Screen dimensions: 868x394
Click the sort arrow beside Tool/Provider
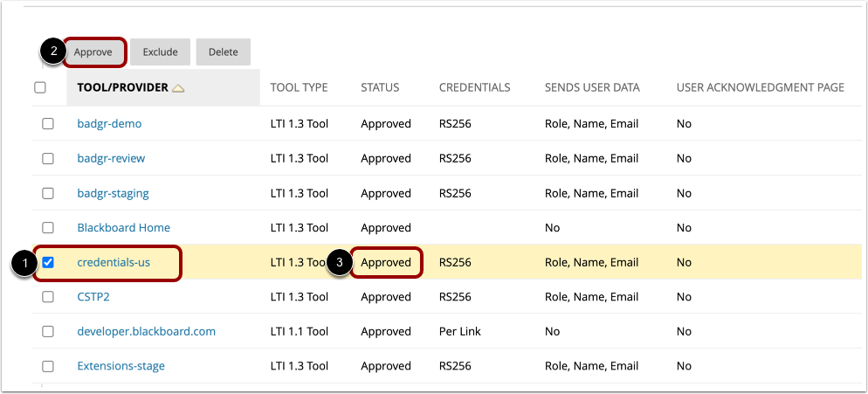point(178,88)
